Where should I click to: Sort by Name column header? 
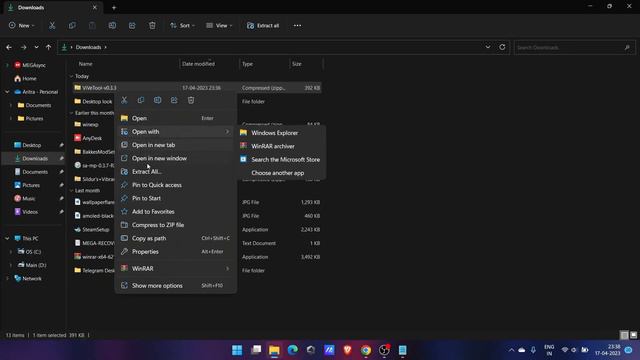86,64
